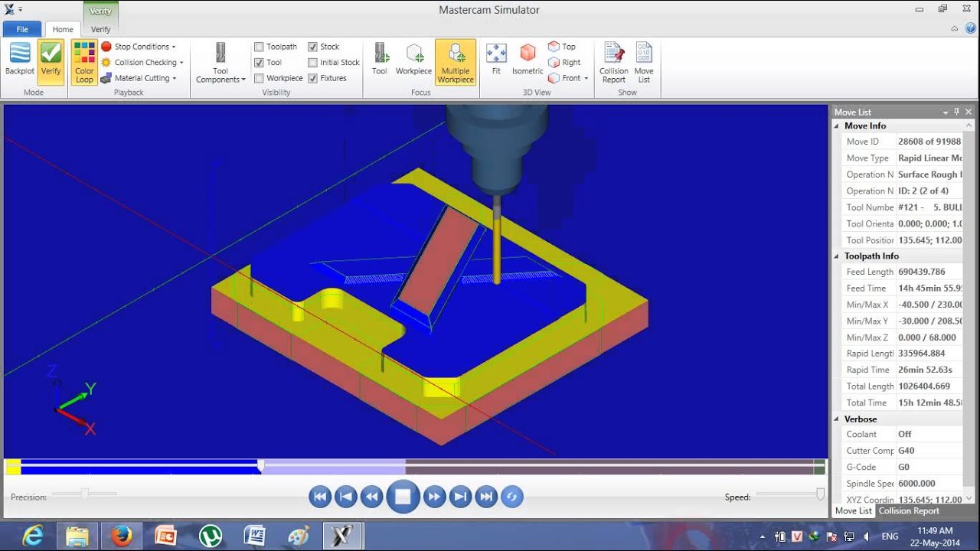Show the Collision Report
This screenshot has height=551, width=980.
(614, 62)
